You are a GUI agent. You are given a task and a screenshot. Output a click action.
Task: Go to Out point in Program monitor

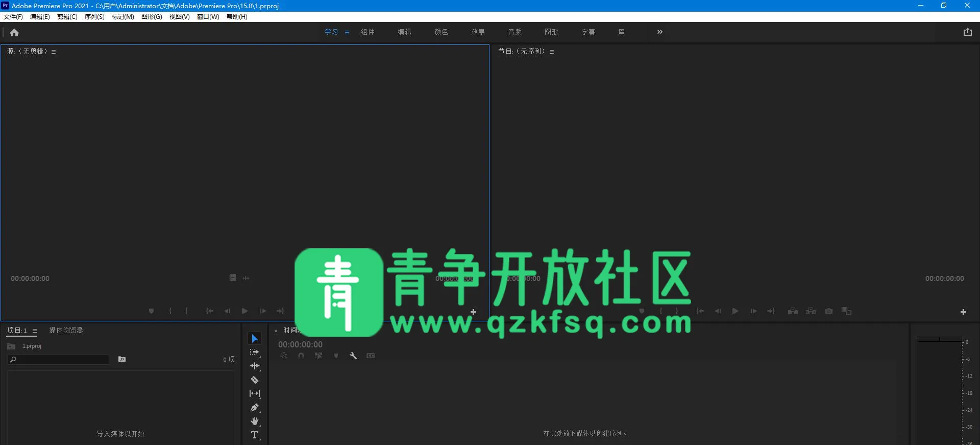tap(771, 311)
